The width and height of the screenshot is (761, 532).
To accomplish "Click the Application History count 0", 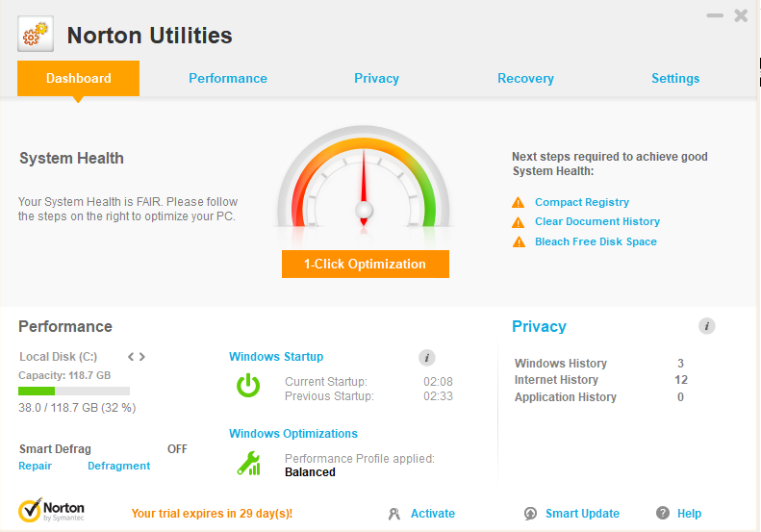I will point(680,397).
